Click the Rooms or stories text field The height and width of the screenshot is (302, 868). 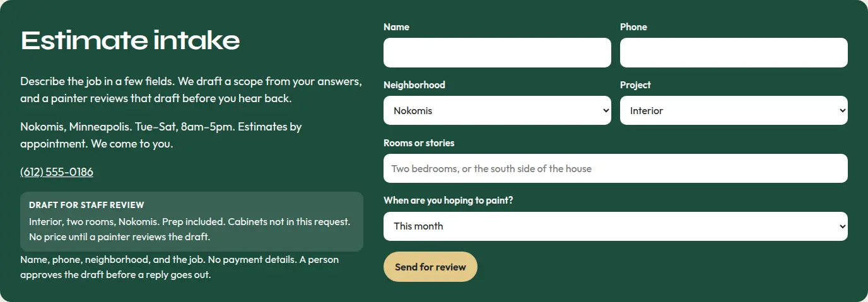pyautogui.click(x=616, y=168)
